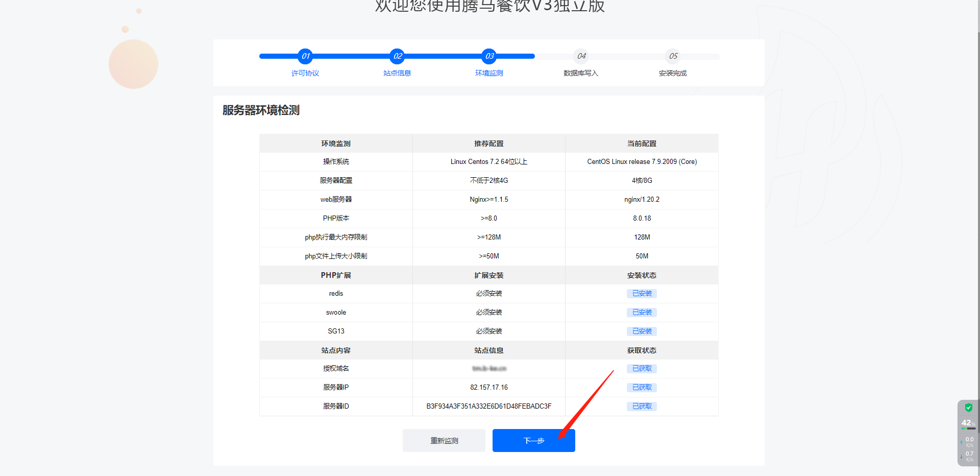980x476 pixels.
Task: Click the 站点内容 section header
Action: [x=336, y=350]
